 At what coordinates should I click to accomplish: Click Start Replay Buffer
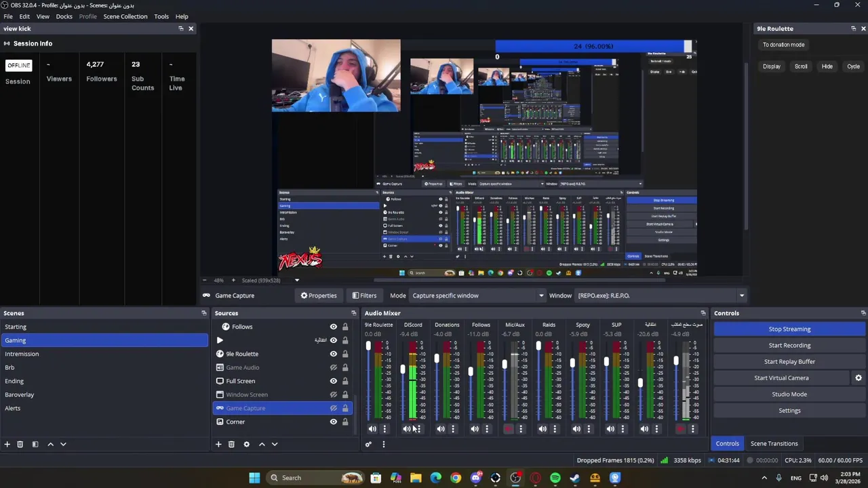coord(789,361)
